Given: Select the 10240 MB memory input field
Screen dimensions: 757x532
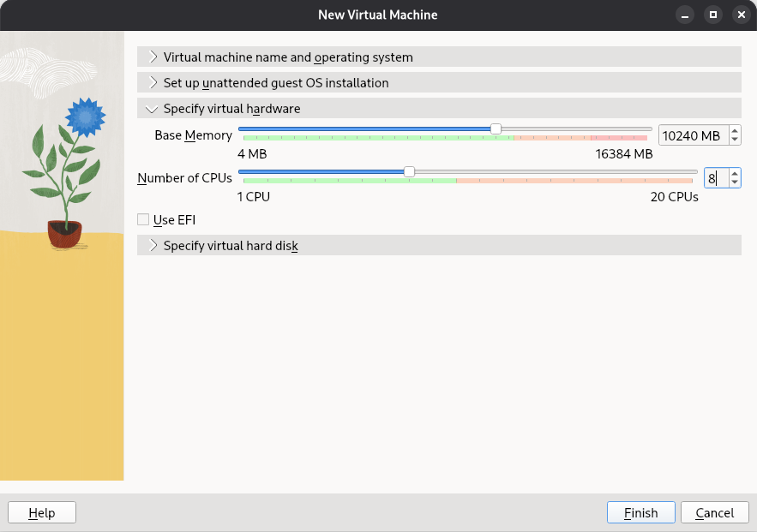Looking at the screenshot, I should click(688, 134).
